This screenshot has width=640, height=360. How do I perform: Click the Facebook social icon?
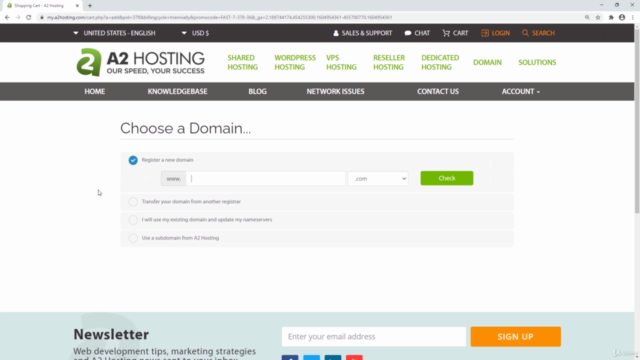coord(290,358)
